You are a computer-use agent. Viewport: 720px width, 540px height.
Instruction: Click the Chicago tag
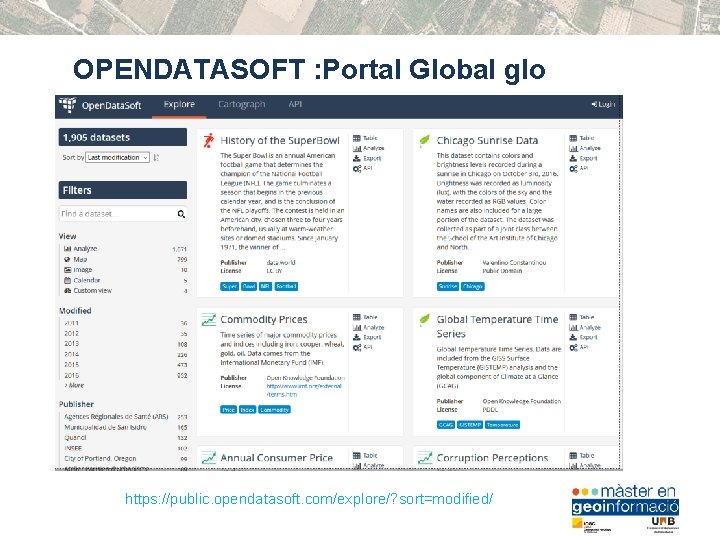pos(473,287)
